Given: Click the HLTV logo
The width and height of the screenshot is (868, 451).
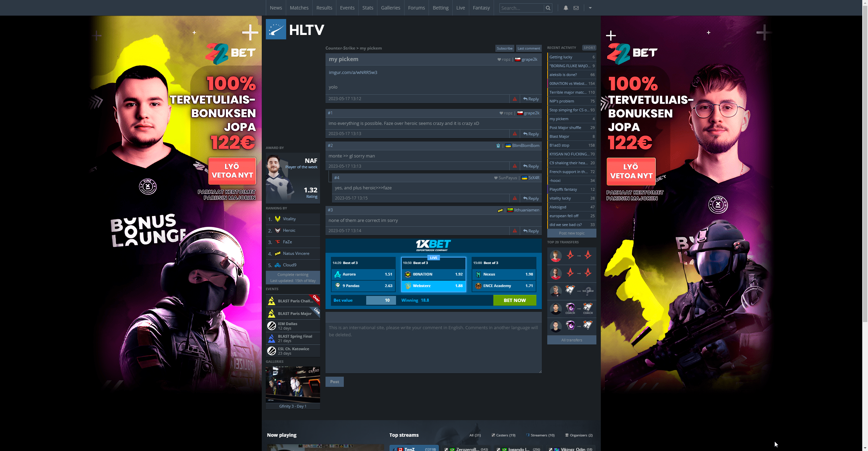Looking at the screenshot, I should pyautogui.click(x=295, y=30).
